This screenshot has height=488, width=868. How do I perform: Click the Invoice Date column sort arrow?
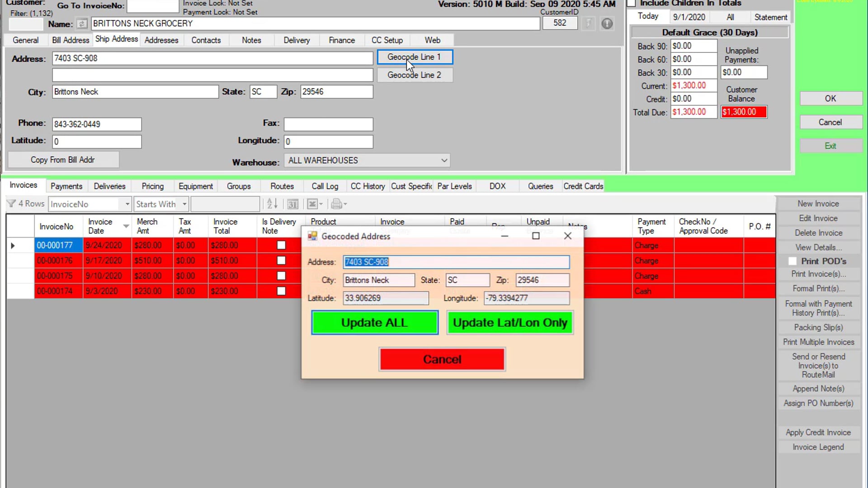pyautogui.click(x=126, y=226)
